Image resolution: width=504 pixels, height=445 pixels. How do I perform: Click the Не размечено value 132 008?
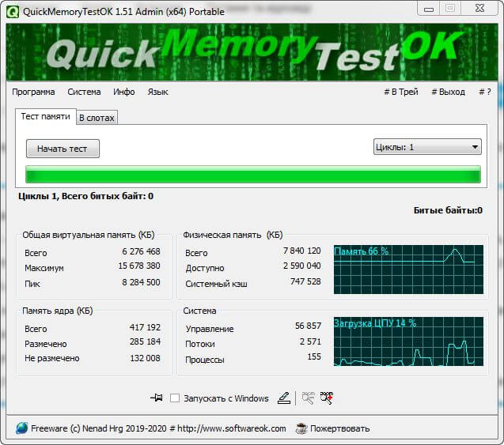click(145, 358)
